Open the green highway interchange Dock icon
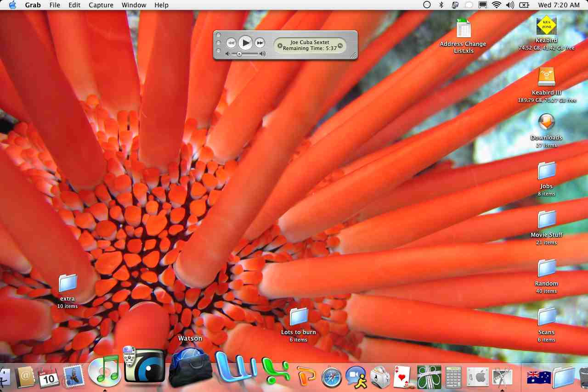This screenshot has width=588, height=392. click(429, 377)
